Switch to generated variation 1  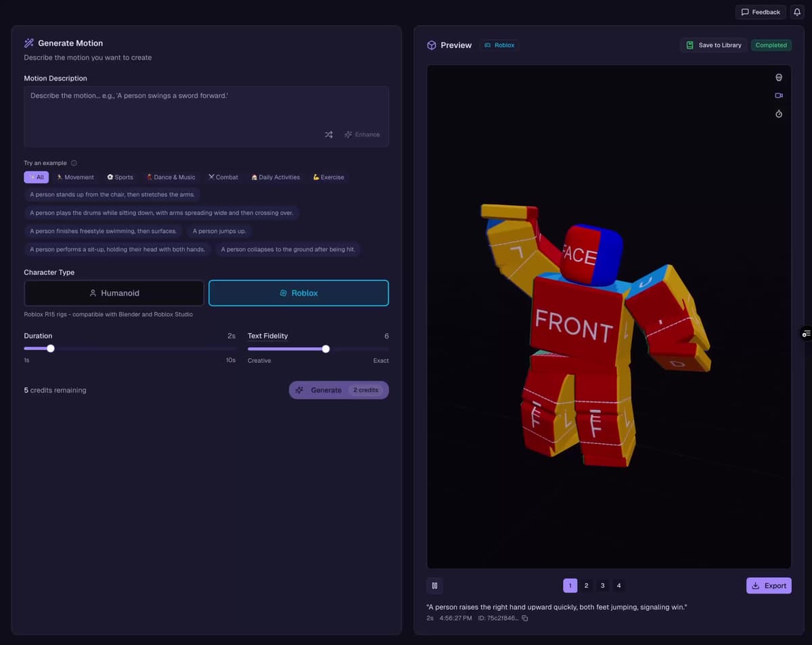click(x=570, y=585)
